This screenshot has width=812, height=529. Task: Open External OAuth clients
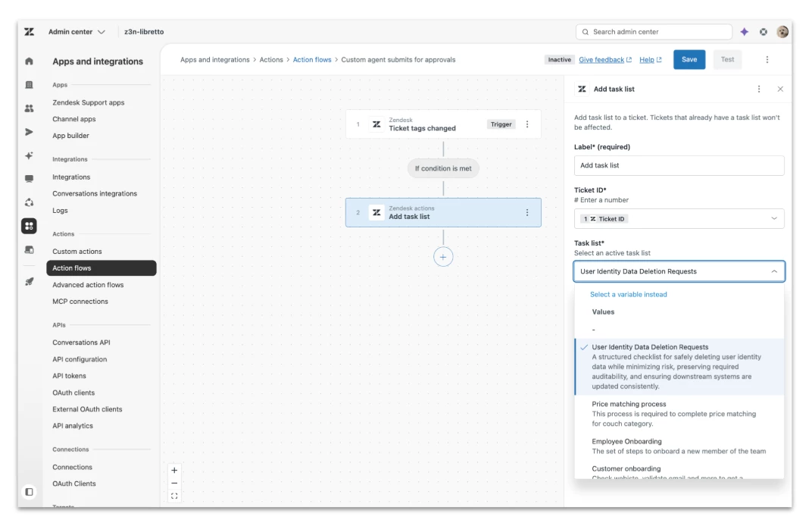tap(87, 409)
